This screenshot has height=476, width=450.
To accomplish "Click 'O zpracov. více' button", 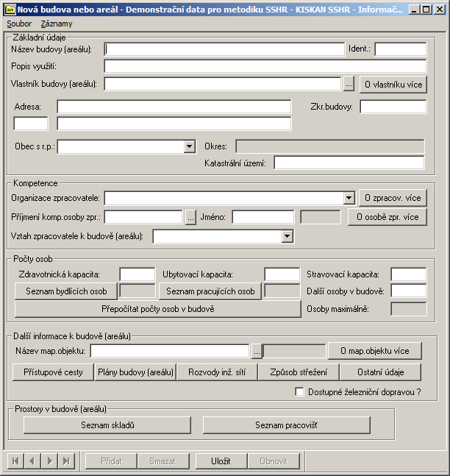I will (x=393, y=198).
